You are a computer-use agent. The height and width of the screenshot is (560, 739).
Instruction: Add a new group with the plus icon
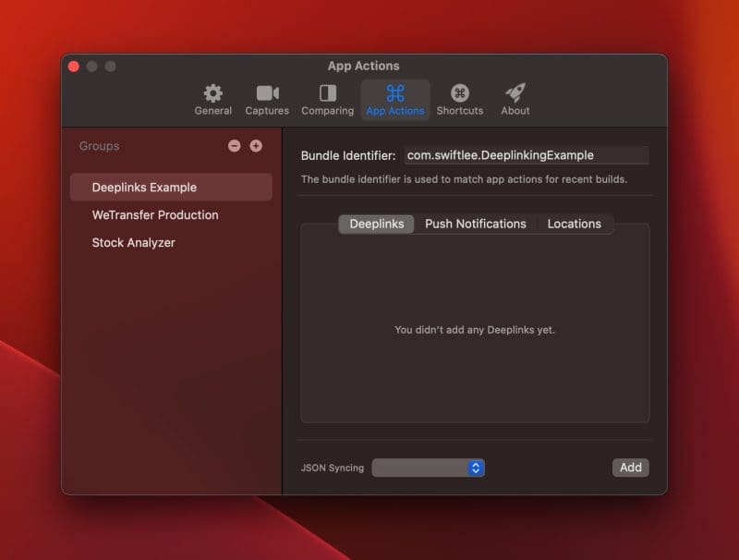tap(255, 146)
